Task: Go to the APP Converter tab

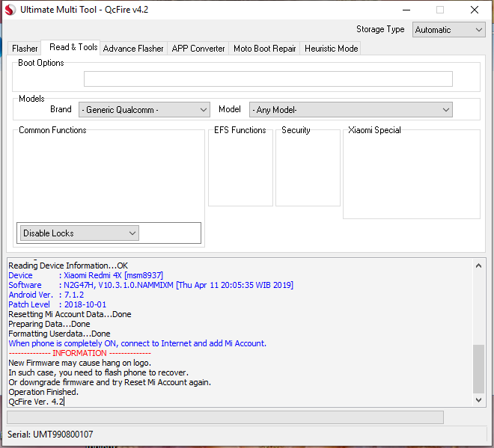Action: point(198,49)
